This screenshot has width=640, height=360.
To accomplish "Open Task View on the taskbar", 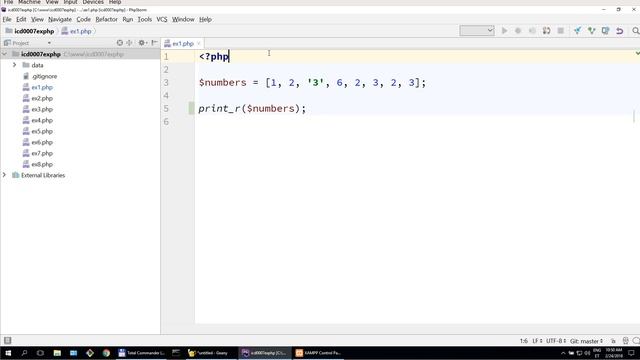I will 40,353.
